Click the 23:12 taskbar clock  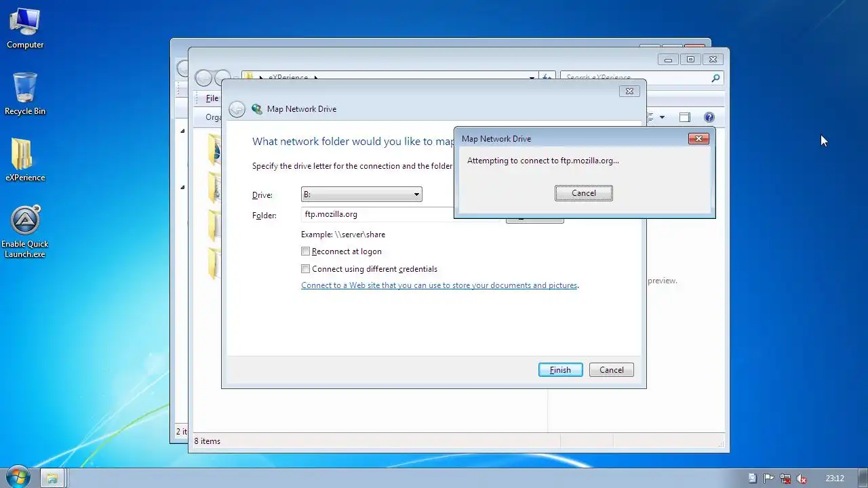[x=835, y=479]
